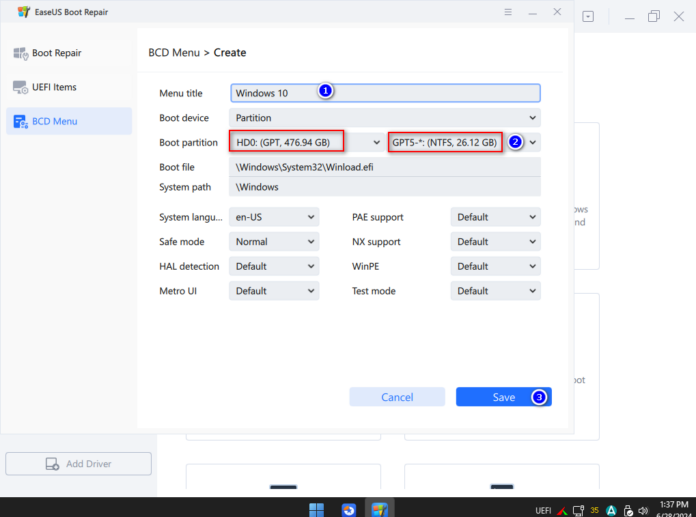Cancel the BCD menu creation
This screenshot has width=696, height=517.
click(x=397, y=397)
